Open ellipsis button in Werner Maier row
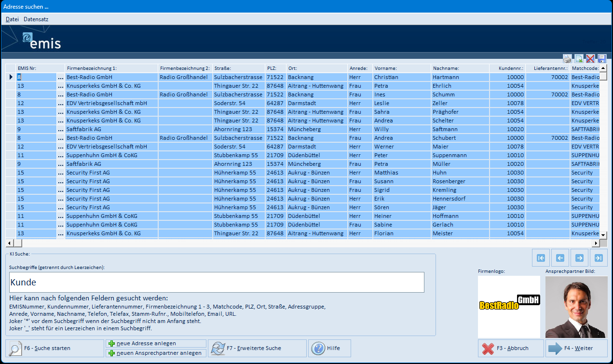Viewport: 613px width, 364px height. click(60, 147)
